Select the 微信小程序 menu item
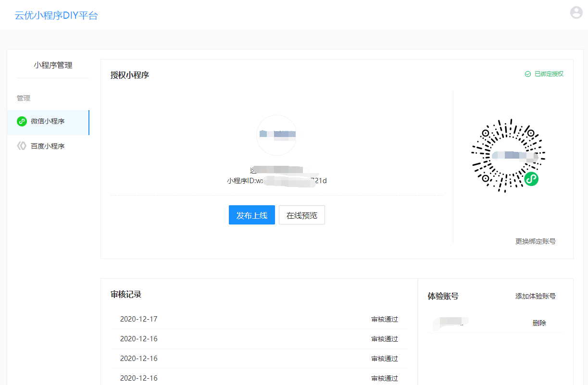 point(48,123)
